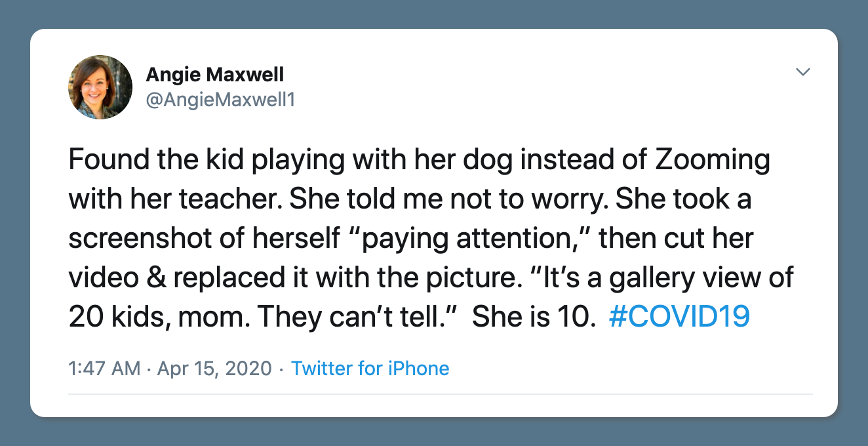Viewport: 868px width, 446px height.
Task: Click the line starting 'video & replaced'
Action: point(431,278)
